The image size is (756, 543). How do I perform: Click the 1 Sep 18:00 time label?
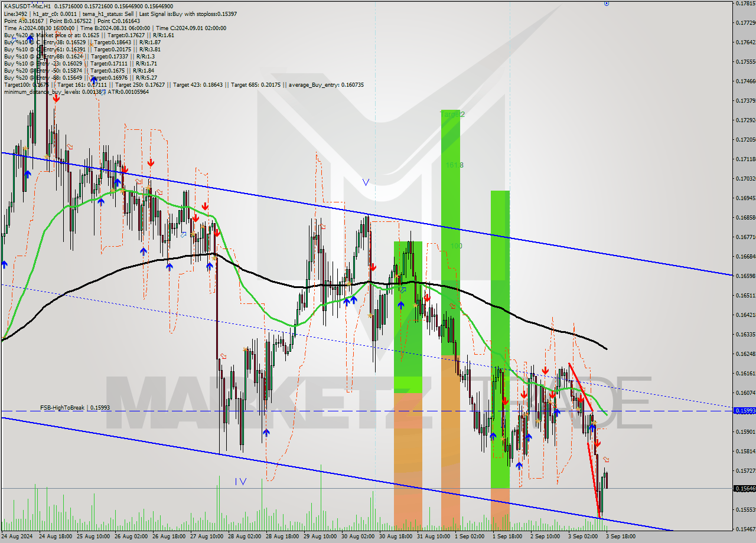[507, 537]
